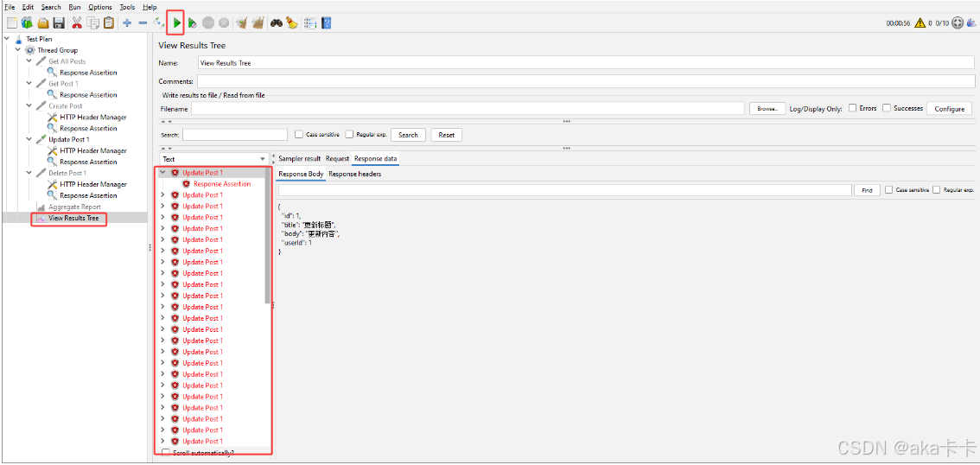Collapse the Test Plan node
Image resolution: width=980 pixels, height=465 pixels.
click(x=7, y=39)
